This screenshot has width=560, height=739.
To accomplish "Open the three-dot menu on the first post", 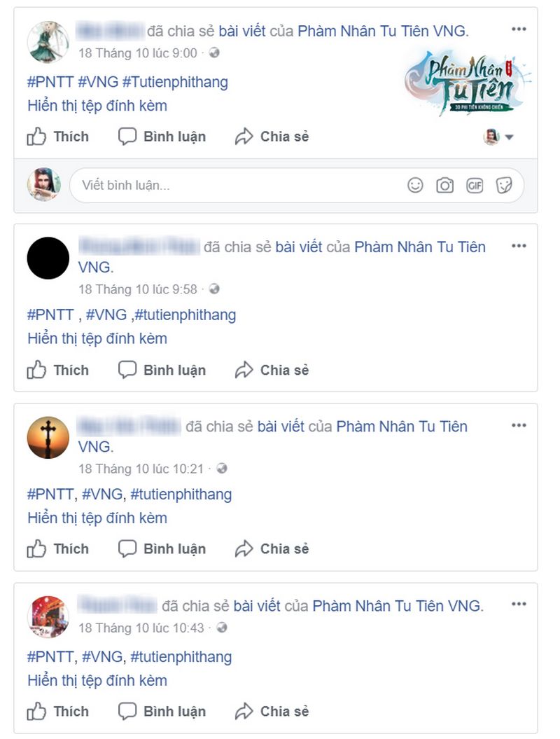I will click(519, 29).
